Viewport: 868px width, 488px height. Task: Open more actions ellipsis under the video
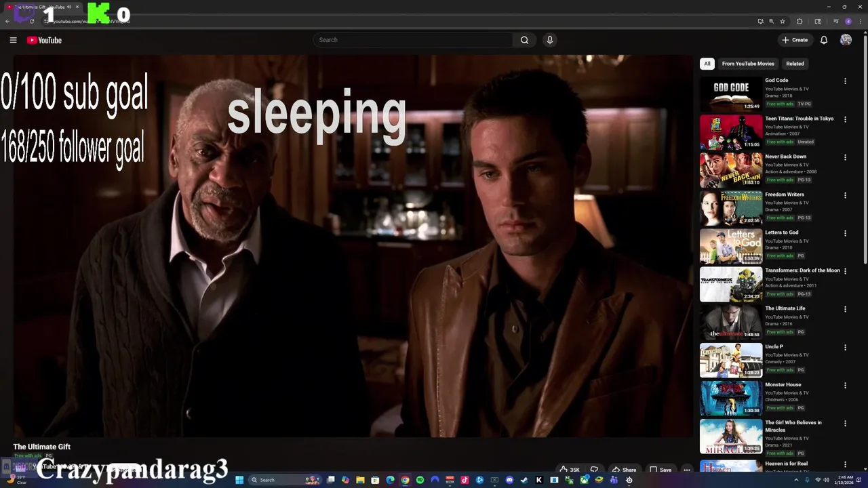click(686, 470)
